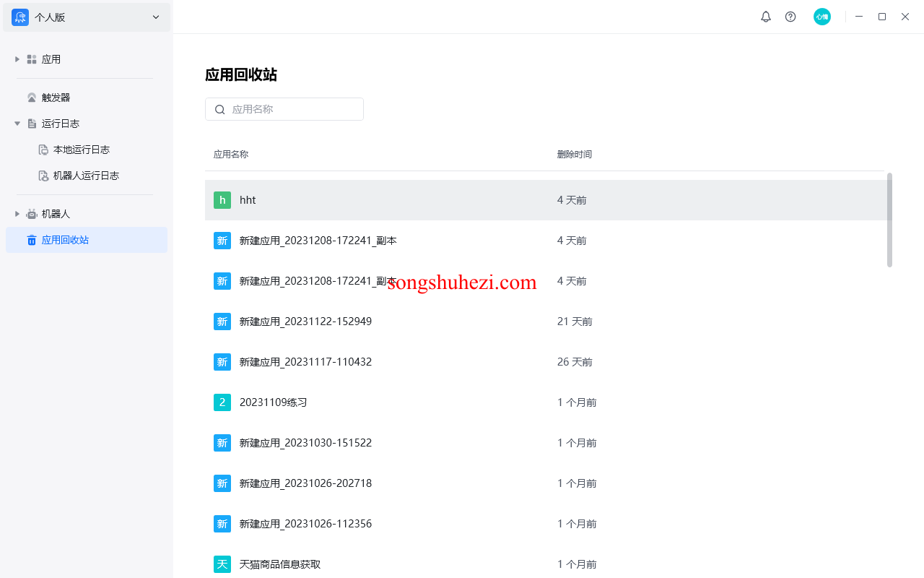Click the green h icon of hht
Image resolution: width=924 pixels, height=578 pixels.
pyautogui.click(x=222, y=200)
